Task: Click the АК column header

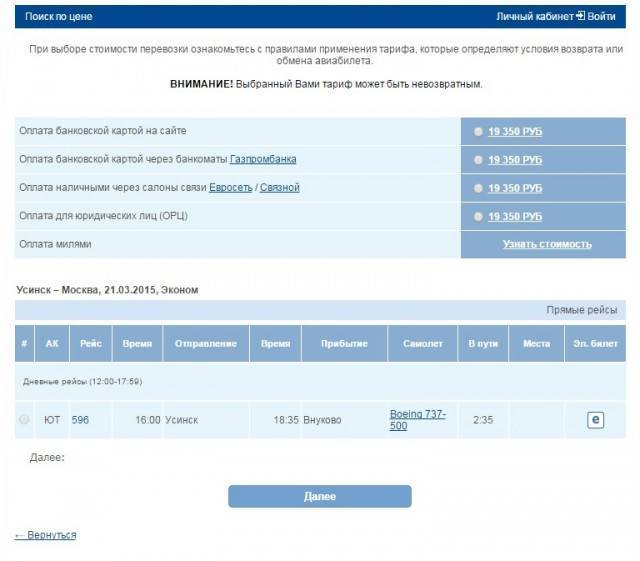Action: click(52, 343)
